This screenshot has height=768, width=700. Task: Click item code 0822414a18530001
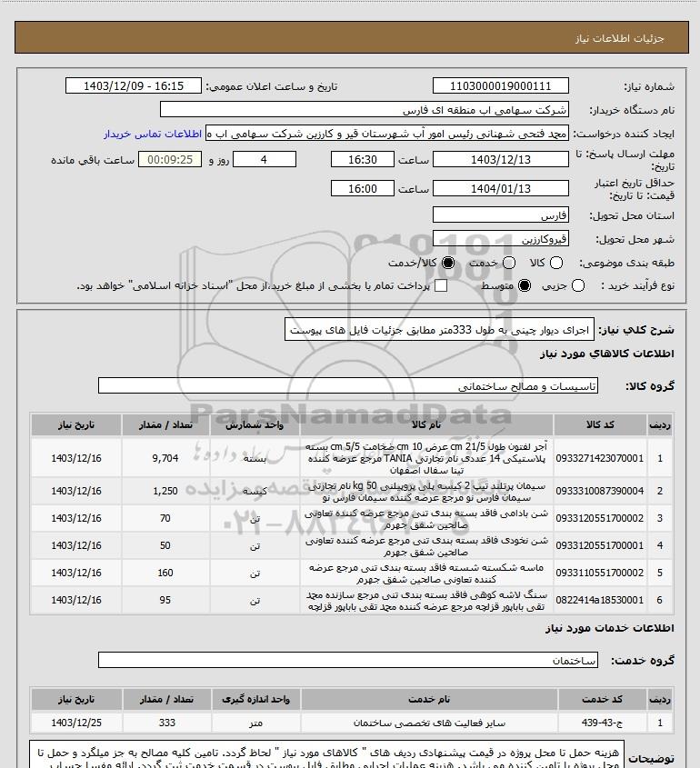click(600, 600)
